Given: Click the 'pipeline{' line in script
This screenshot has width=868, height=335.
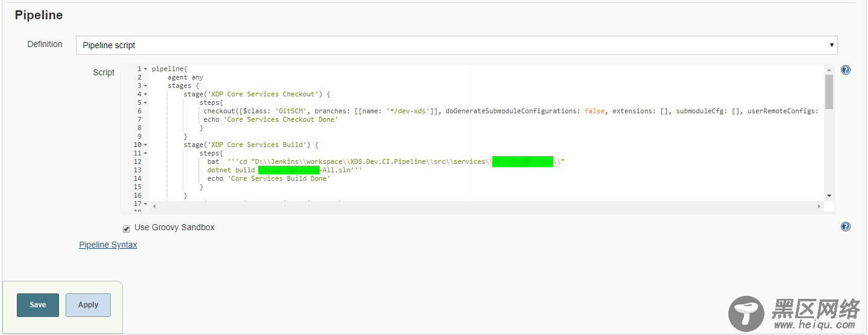Looking at the screenshot, I should [x=170, y=69].
